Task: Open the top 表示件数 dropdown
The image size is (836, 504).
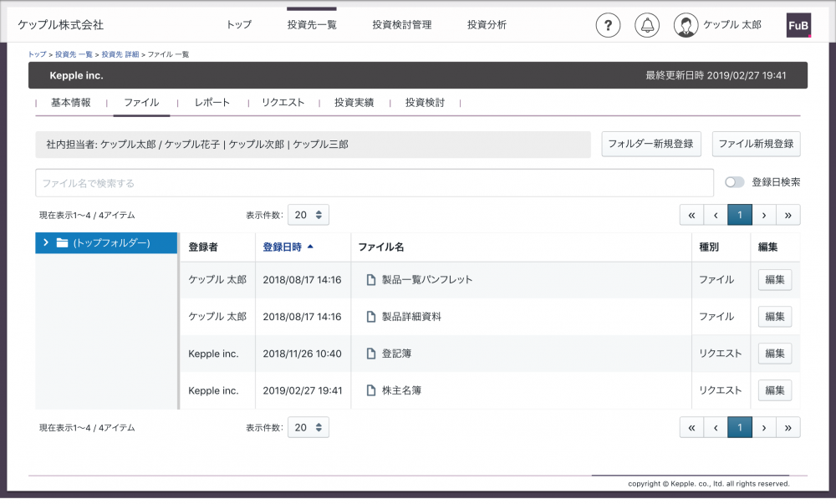Action: tap(308, 215)
